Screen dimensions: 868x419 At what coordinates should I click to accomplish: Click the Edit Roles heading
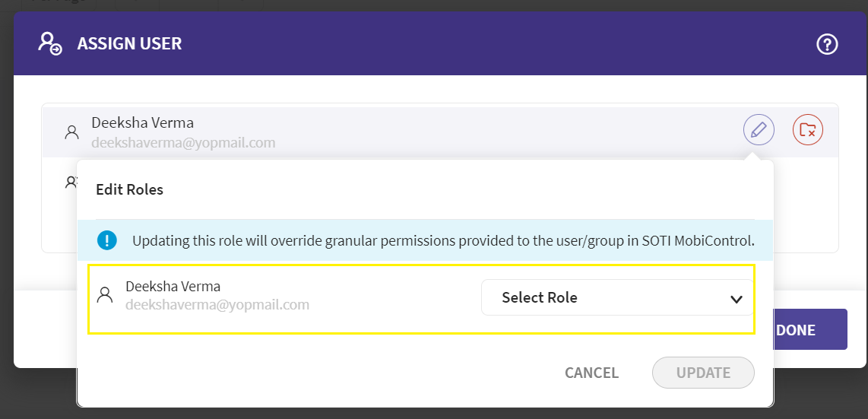129,189
